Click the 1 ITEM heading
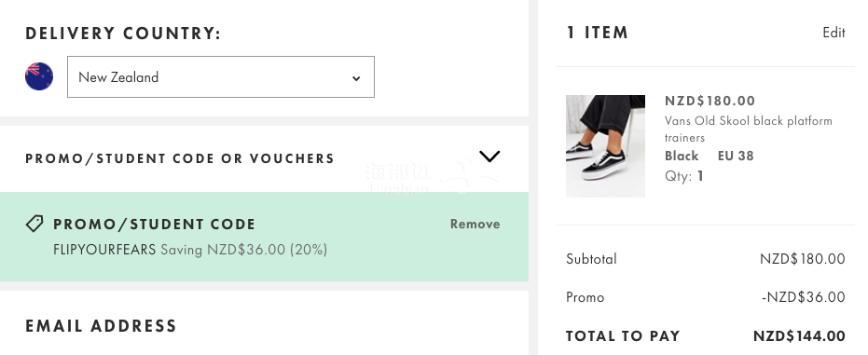Image resolution: width=868 pixels, height=355 pixels. pos(598,33)
